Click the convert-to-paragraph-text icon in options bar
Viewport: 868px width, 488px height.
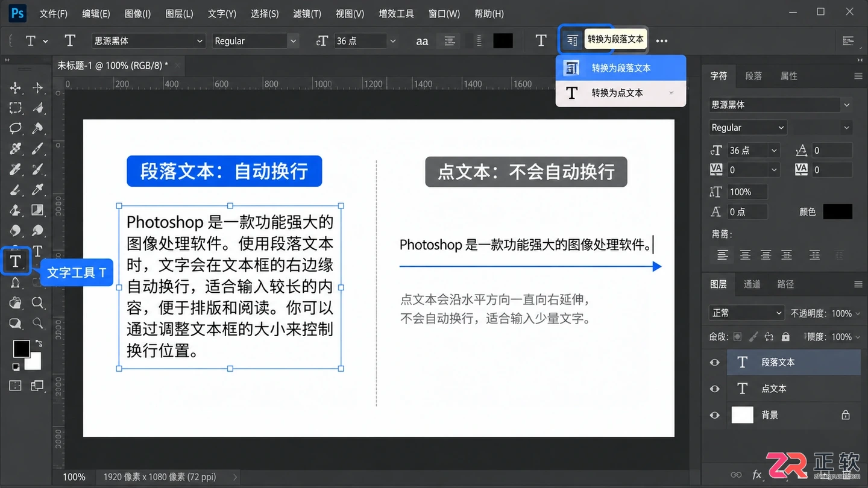pos(572,40)
